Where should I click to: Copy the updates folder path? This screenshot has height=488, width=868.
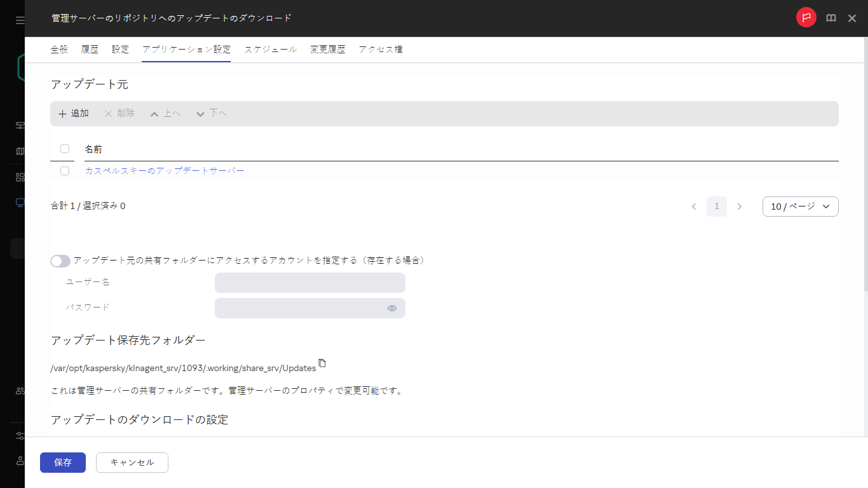point(322,363)
